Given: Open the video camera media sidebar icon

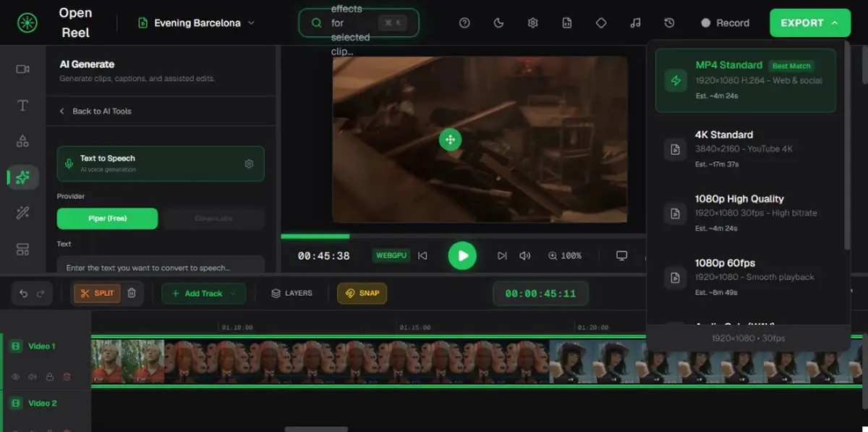Looking at the screenshot, I should pyautogui.click(x=22, y=69).
